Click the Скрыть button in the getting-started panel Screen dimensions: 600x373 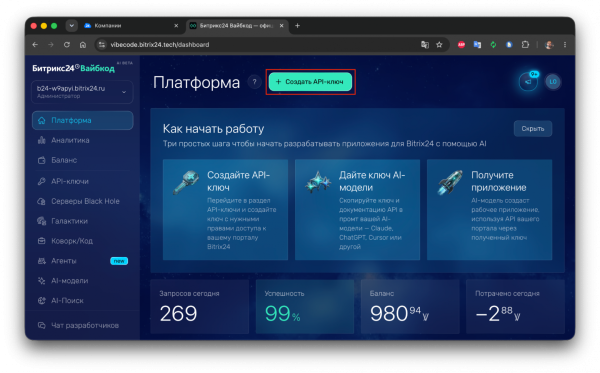[x=533, y=129]
